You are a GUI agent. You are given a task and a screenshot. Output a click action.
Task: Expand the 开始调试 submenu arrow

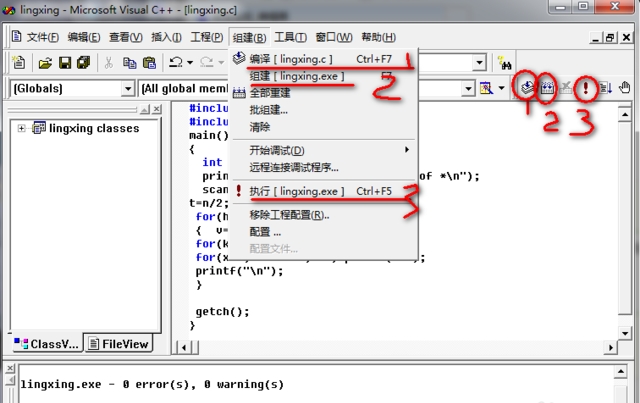[x=407, y=150]
